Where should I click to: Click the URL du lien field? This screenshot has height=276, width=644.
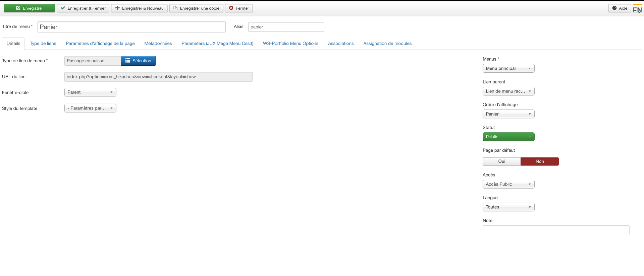pyautogui.click(x=158, y=77)
